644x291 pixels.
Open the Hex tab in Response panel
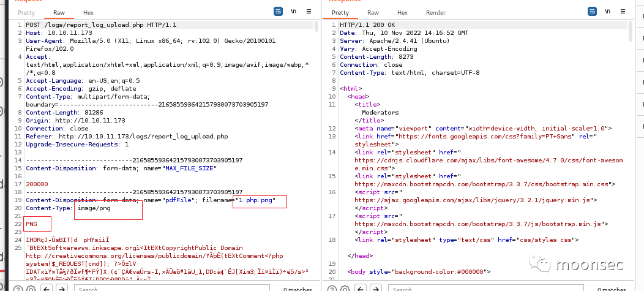click(x=403, y=13)
